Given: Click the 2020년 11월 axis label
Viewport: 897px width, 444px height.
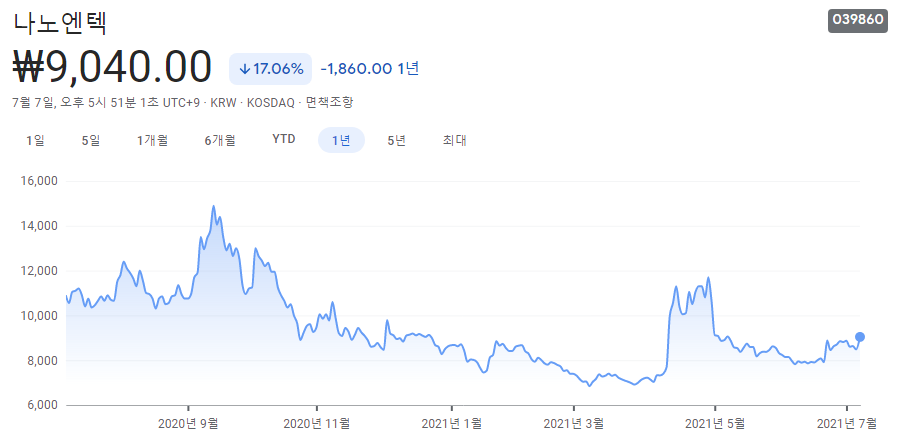Looking at the screenshot, I should 316,423.
